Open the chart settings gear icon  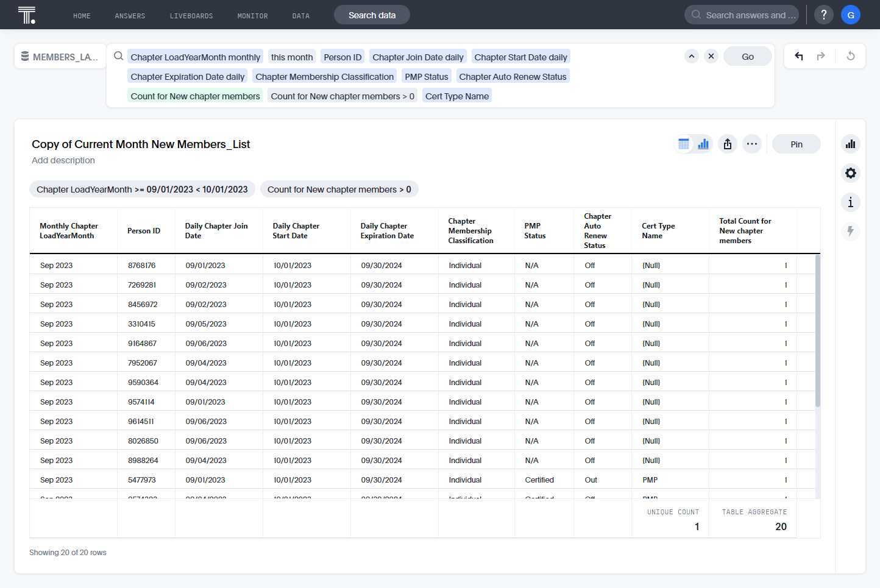coord(851,173)
